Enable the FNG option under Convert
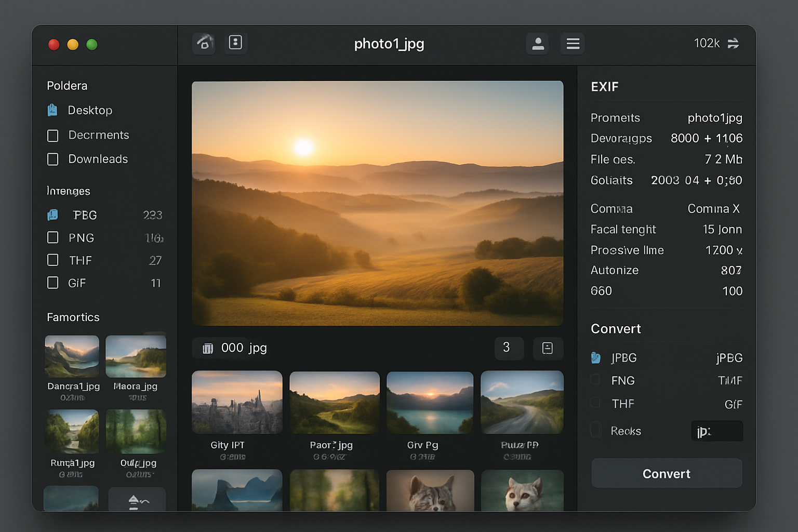This screenshot has width=798, height=532. 595,380
